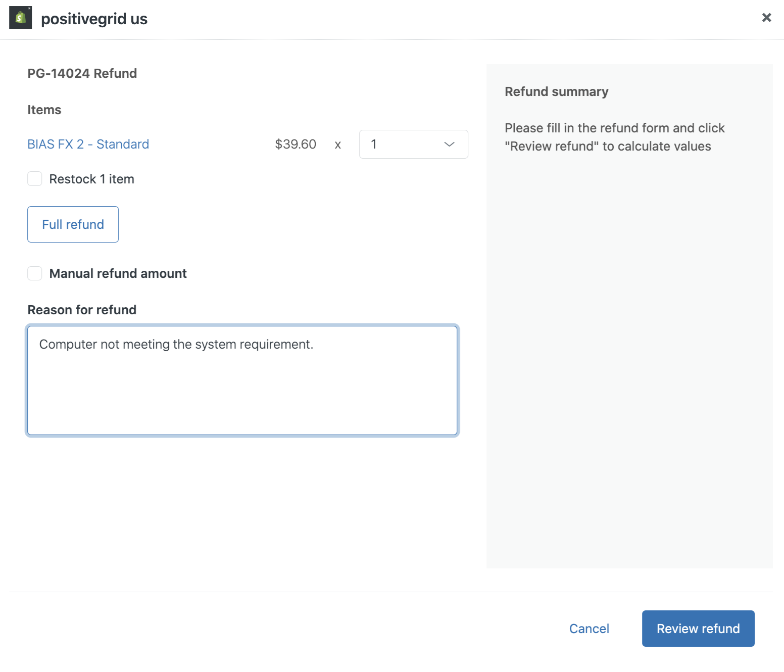Open the item quantity dropdown
This screenshot has width=784, height=672.
click(413, 144)
